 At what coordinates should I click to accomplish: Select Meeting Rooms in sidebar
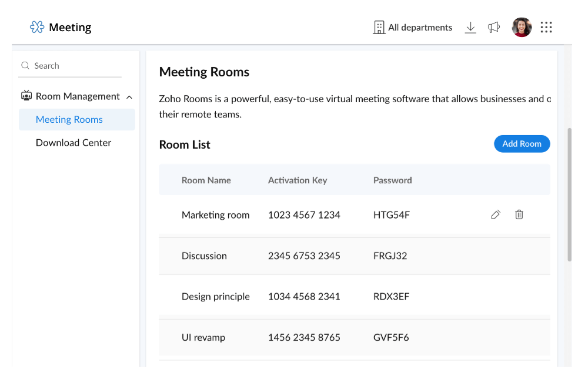point(69,119)
